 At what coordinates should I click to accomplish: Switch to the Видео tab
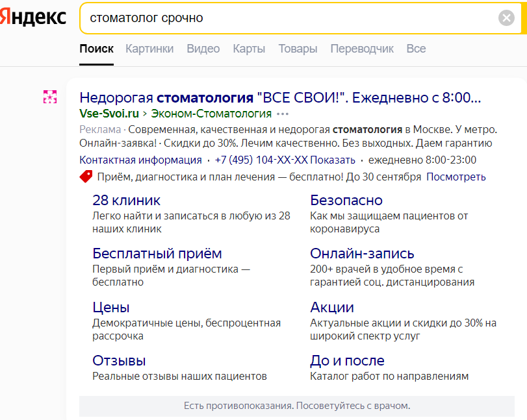[203, 49]
